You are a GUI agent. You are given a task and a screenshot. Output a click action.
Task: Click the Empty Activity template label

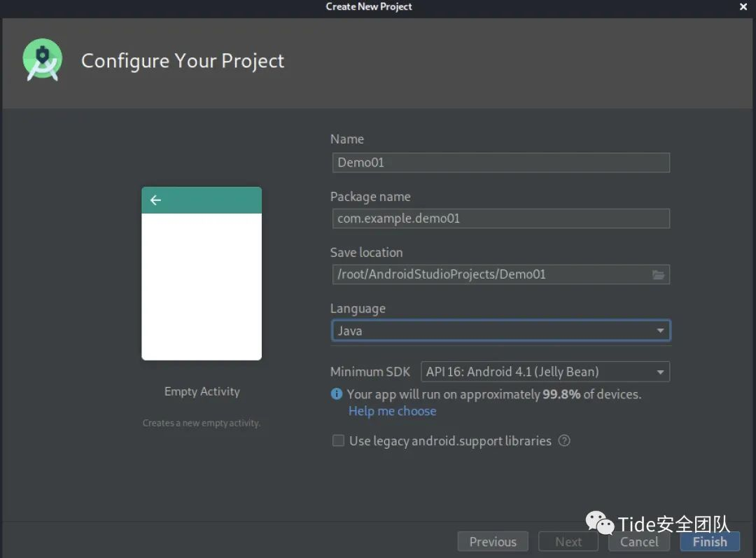pos(202,391)
